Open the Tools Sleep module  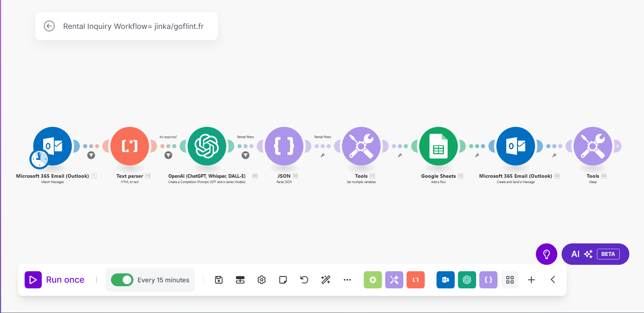(593, 146)
